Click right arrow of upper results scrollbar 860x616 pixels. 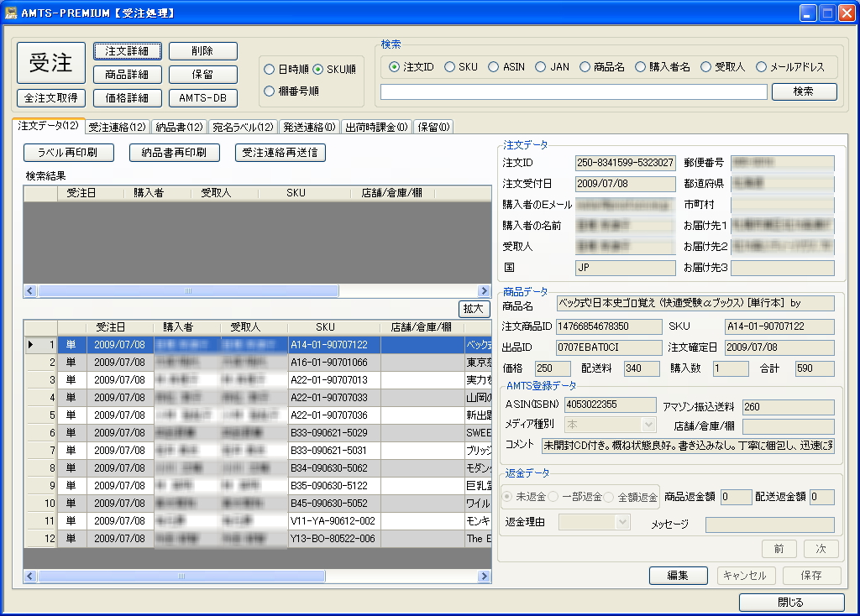pyautogui.click(x=484, y=291)
